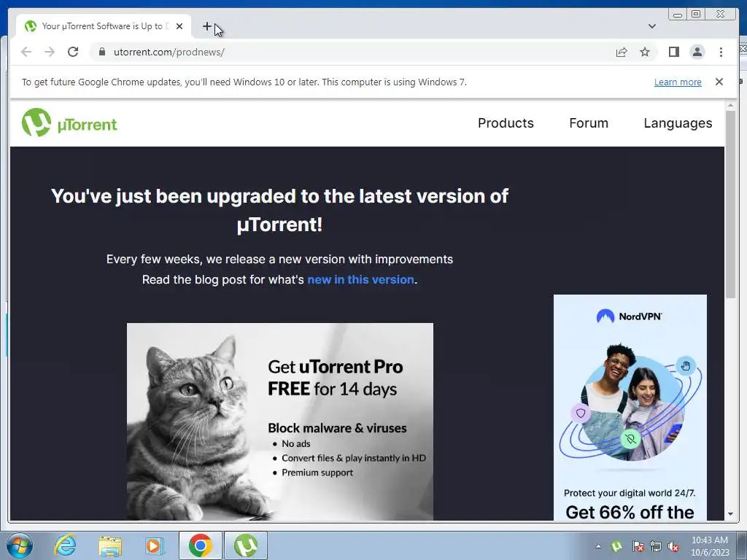Open the new in this version link
Image resolution: width=747 pixels, height=560 pixels.
[360, 279]
